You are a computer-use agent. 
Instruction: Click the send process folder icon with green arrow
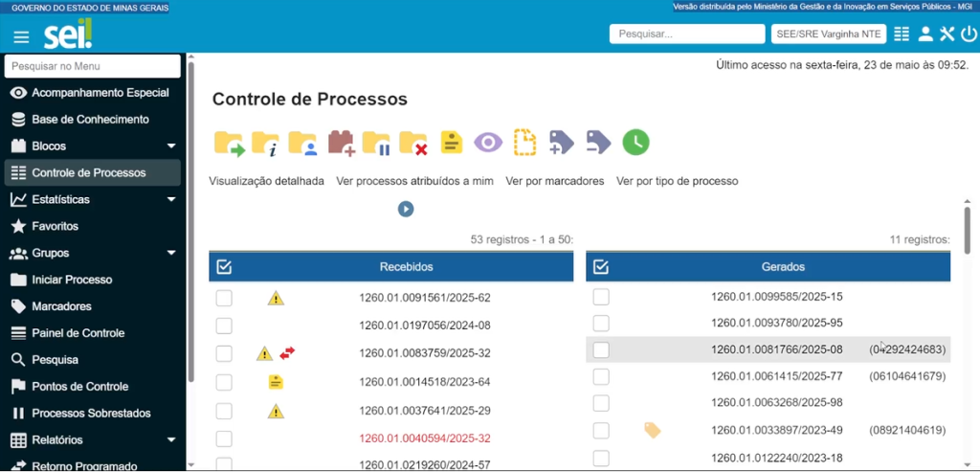click(x=229, y=144)
